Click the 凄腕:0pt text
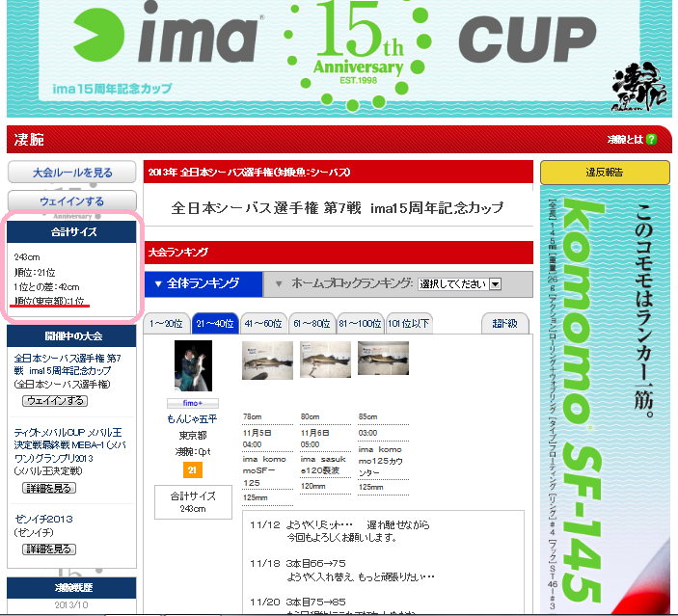678x616 pixels. [193, 452]
